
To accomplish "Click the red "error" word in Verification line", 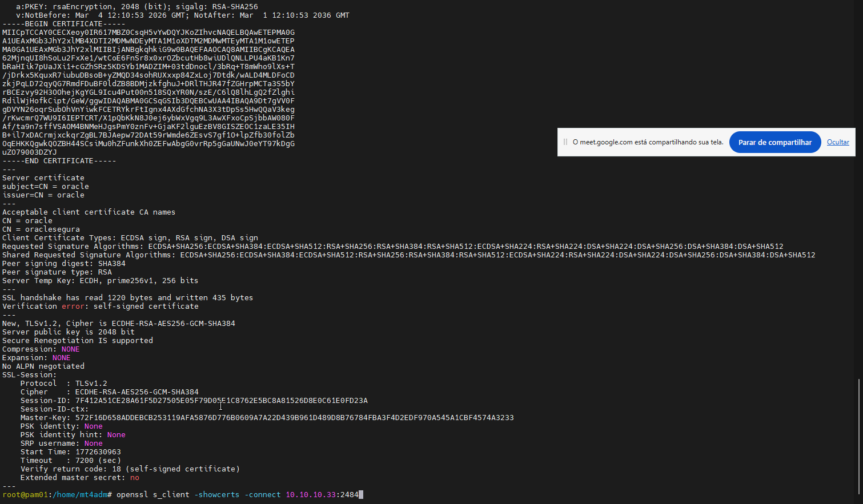I will tap(73, 307).
